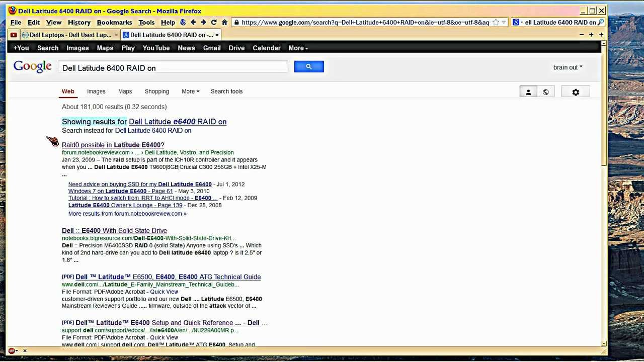Open Raid0 possible in Latitude E6400 result
This screenshot has width=644, height=362.
[113, 145]
